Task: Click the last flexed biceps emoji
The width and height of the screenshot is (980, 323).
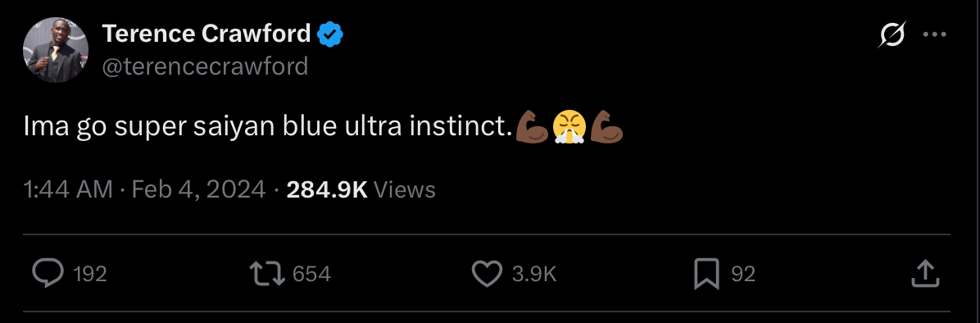Action: coord(606,127)
